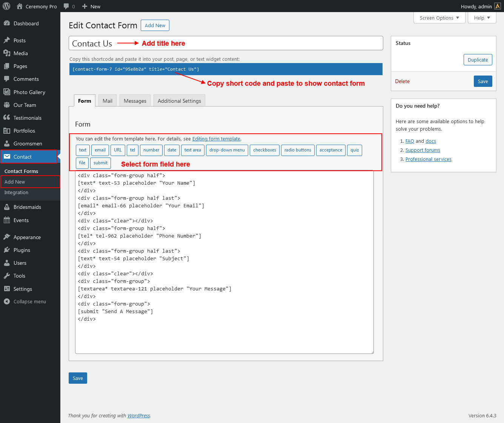Open Contact Forms submenu item
This screenshot has width=504, height=423.
[21, 171]
